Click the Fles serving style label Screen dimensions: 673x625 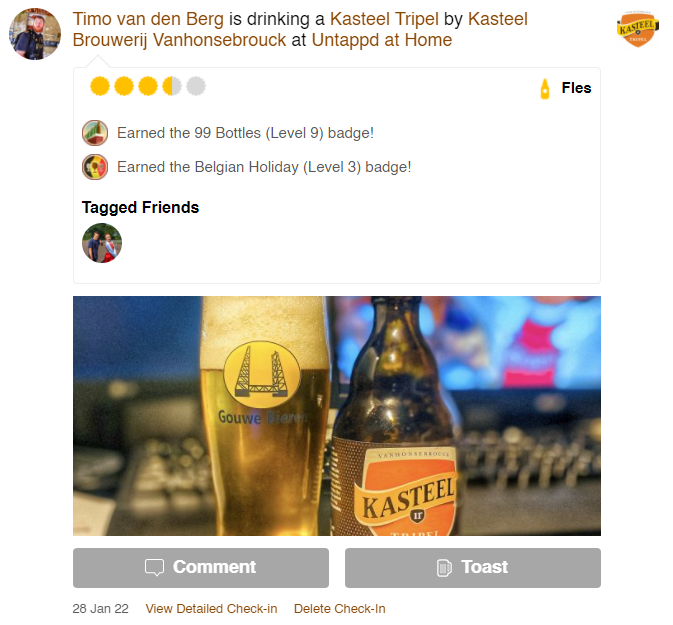[576, 88]
